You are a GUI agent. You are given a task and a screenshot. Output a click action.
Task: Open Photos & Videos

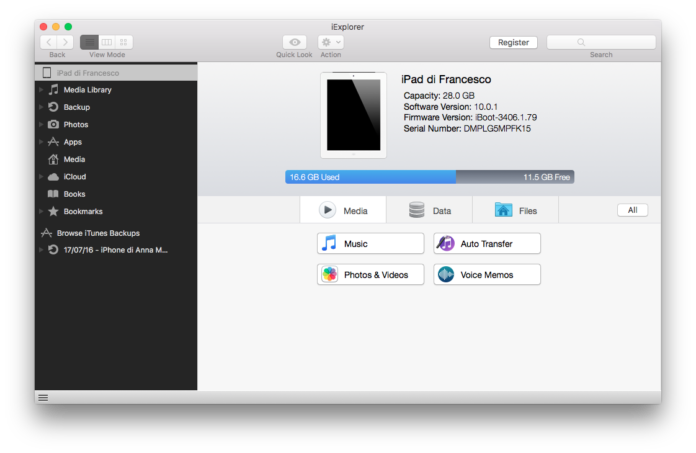(371, 274)
